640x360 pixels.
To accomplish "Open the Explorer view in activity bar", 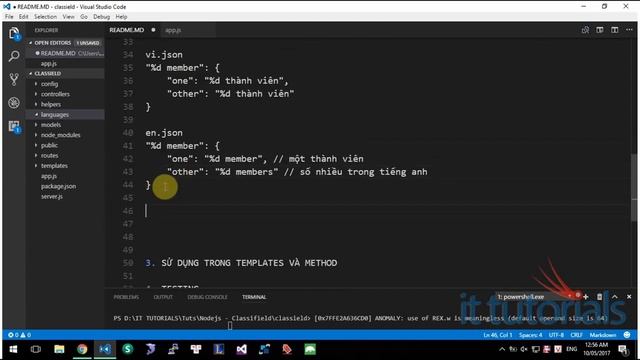I will (14, 33).
